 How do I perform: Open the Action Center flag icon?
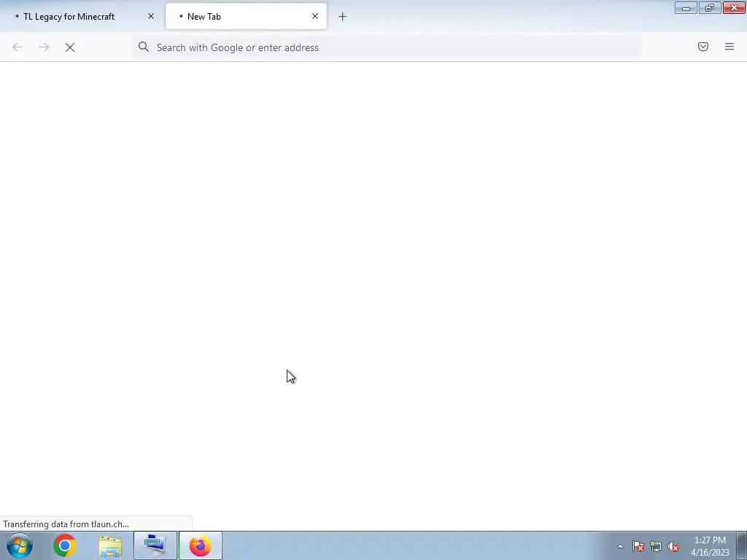click(x=638, y=547)
